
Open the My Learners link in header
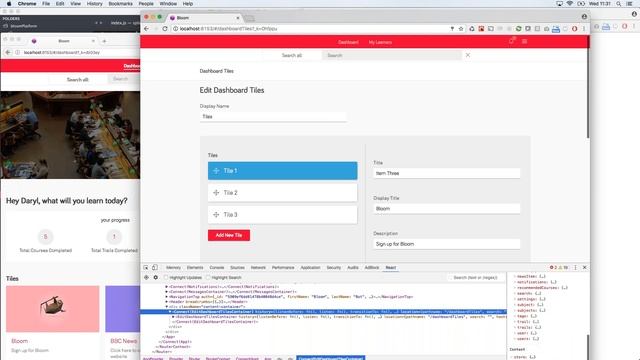point(380,42)
